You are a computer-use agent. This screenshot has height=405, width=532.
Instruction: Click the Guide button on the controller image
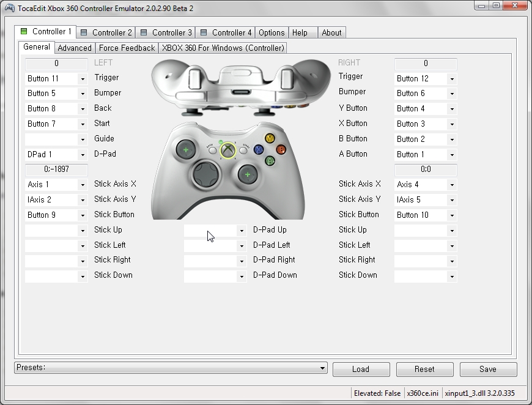pos(228,150)
